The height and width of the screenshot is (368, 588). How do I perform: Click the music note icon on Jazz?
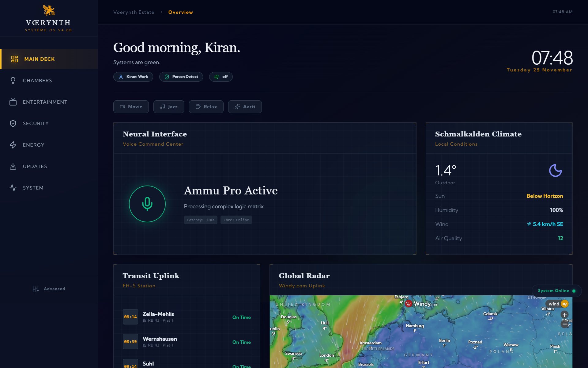coord(163,107)
